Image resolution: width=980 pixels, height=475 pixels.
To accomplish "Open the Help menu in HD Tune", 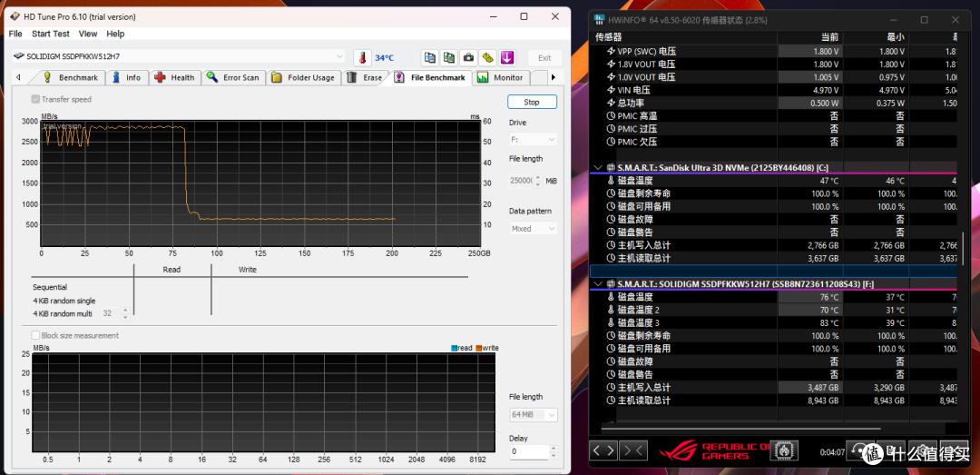I will click(115, 34).
